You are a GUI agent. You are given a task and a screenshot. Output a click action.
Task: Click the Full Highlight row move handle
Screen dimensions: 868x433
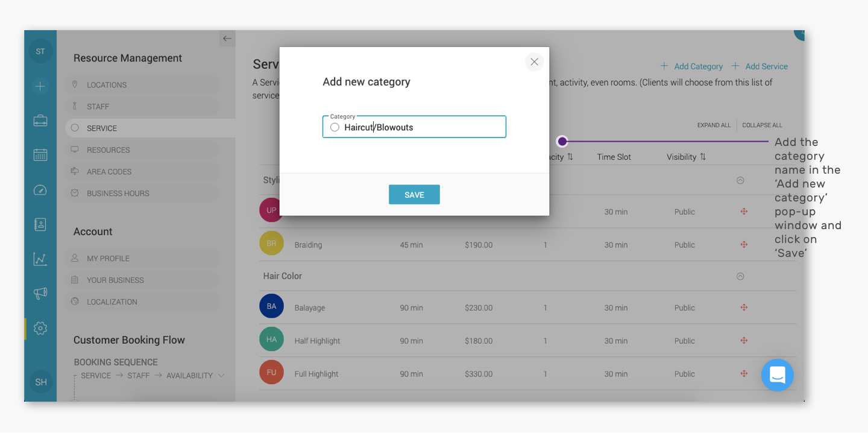pos(744,374)
